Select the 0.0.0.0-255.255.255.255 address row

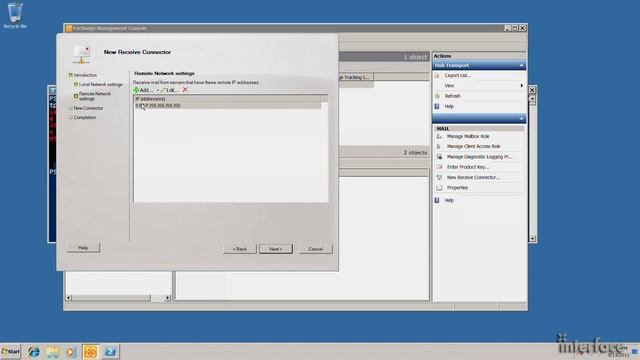[228, 106]
